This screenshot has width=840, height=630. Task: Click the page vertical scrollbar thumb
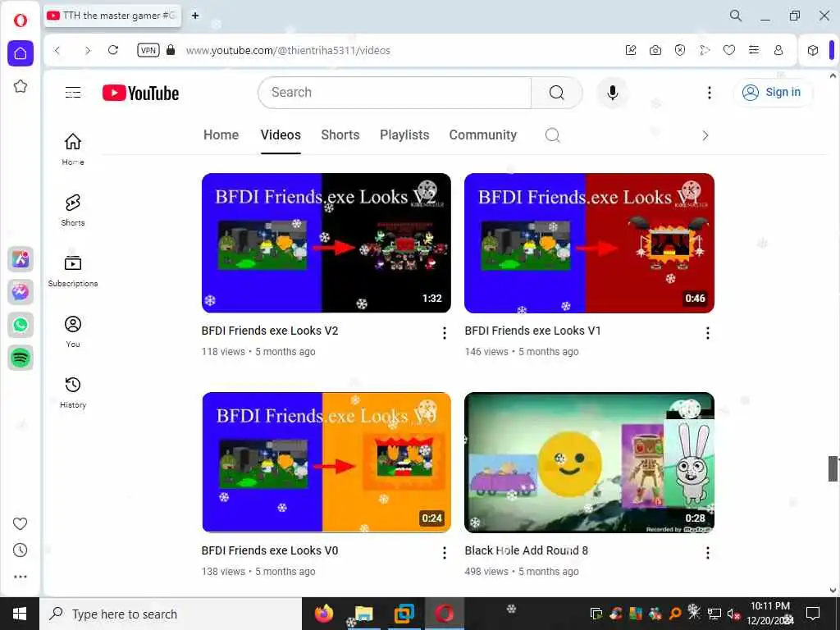pos(833,468)
